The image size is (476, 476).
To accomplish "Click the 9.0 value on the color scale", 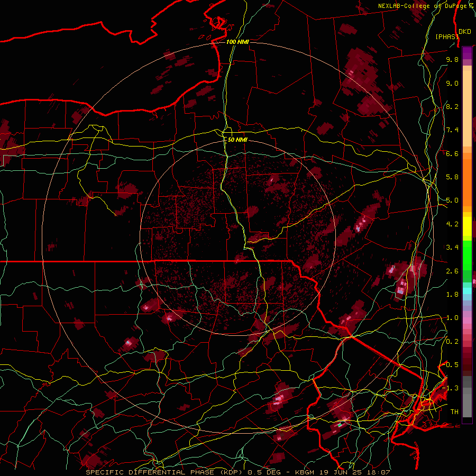I will tap(452, 83).
